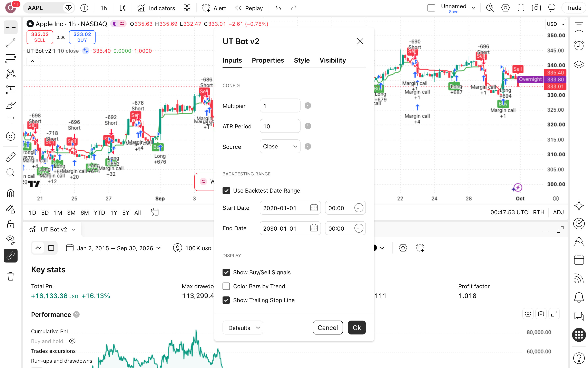This screenshot has width=588, height=368.
Task: Open Go to date calendar icon
Action: 155,212
